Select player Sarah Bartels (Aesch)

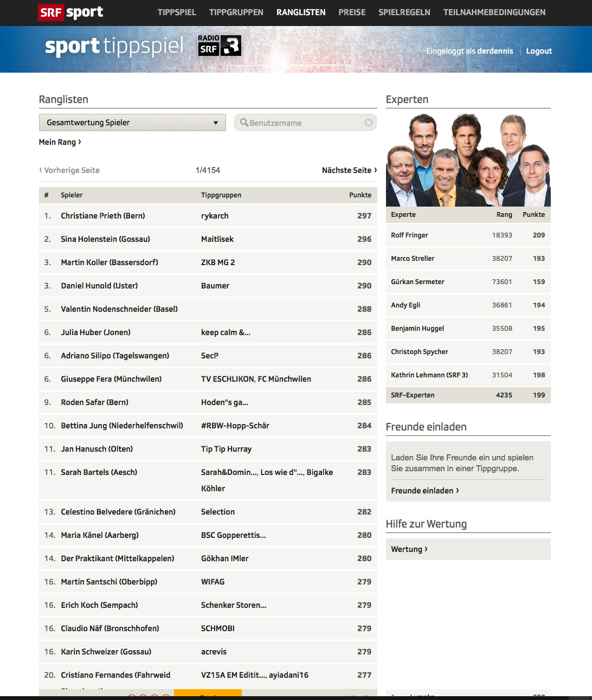99,472
